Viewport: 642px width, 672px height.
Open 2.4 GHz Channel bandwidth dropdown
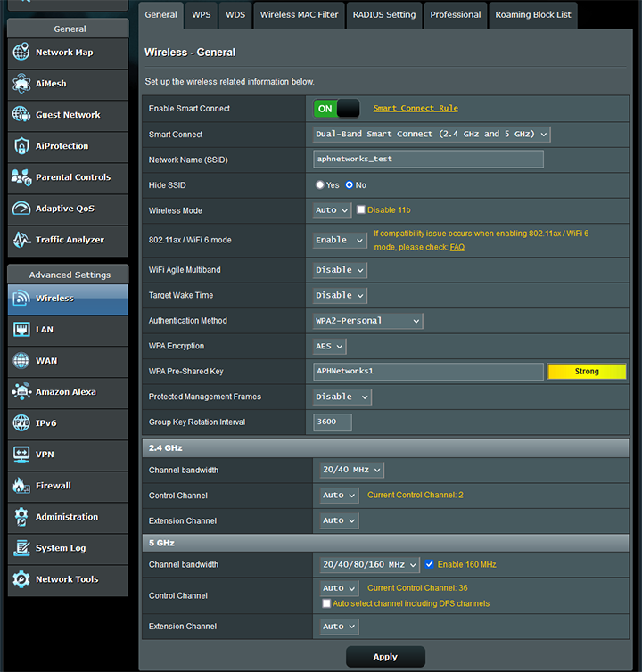click(x=352, y=470)
